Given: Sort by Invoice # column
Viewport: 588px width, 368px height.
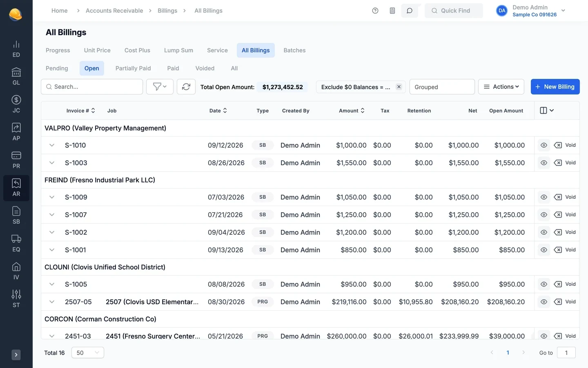Looking at the screenshot, I should pyautogui.click(x=81, y=110).
